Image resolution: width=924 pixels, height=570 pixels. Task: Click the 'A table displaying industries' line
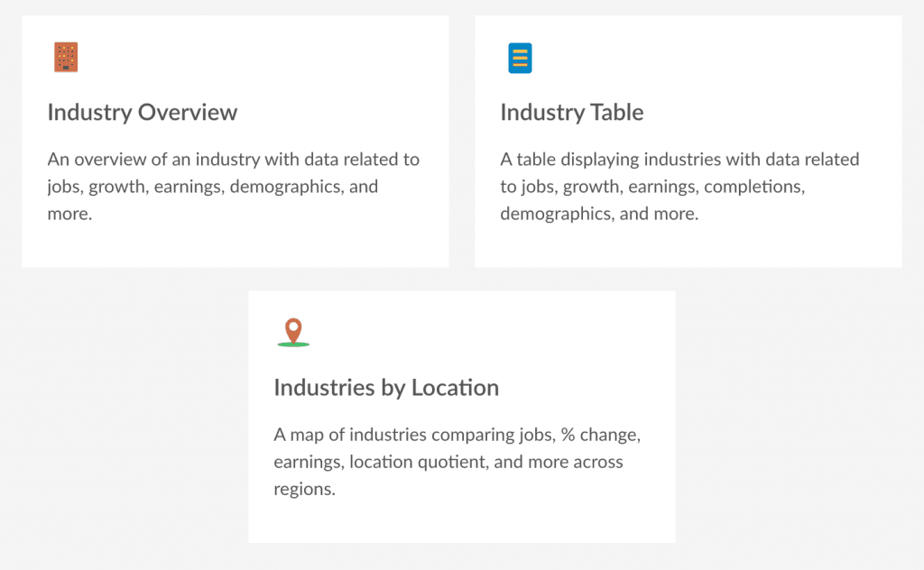point(679,160)
